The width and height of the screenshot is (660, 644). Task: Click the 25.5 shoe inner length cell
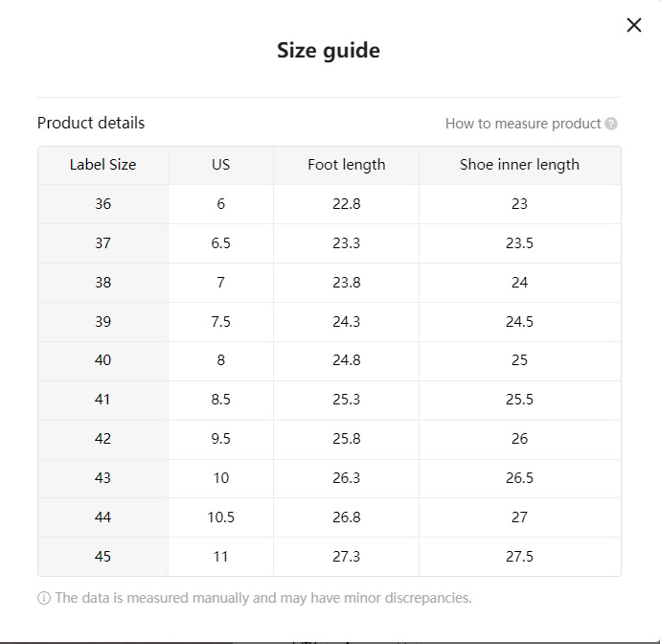pos(519,400)
